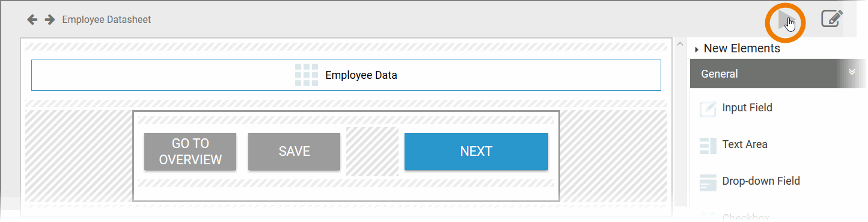Click the forward arrow icon
The image size is (868, 222).
[x=50, y=19]
